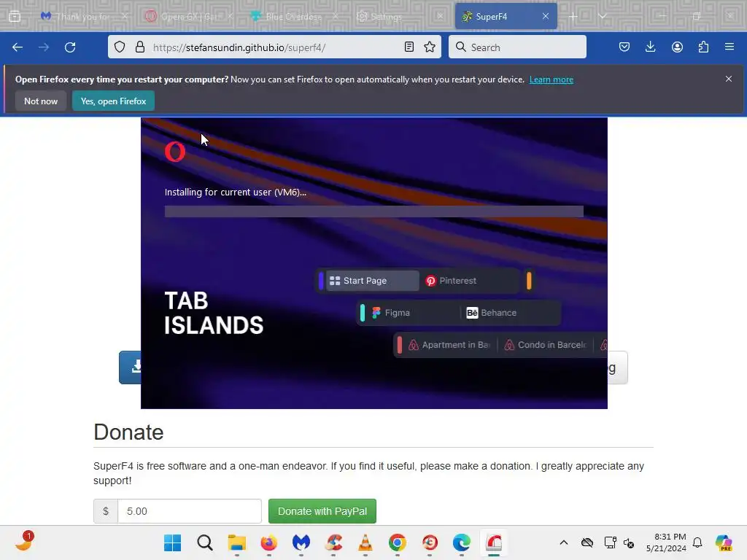747x560 pixels.
Task: Click the donation amount field
Action: 189,511
